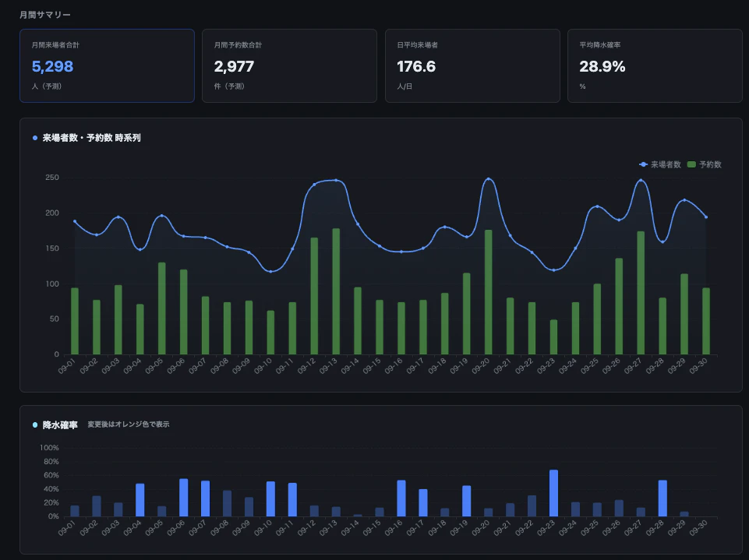Open the 月間予約数合計 summary card
This screenshot has height=560, width=749.
pos(289,66)
